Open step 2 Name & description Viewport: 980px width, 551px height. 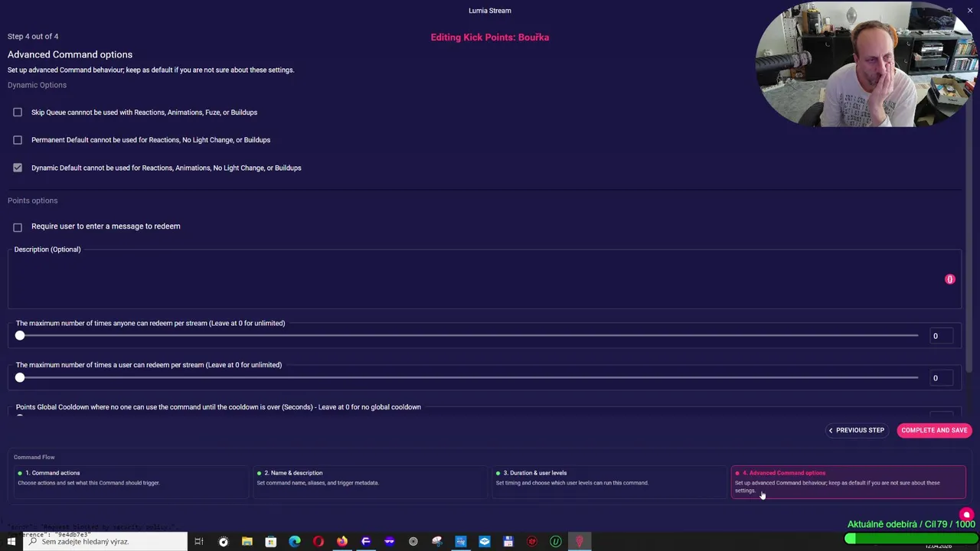tap(369, 482)
